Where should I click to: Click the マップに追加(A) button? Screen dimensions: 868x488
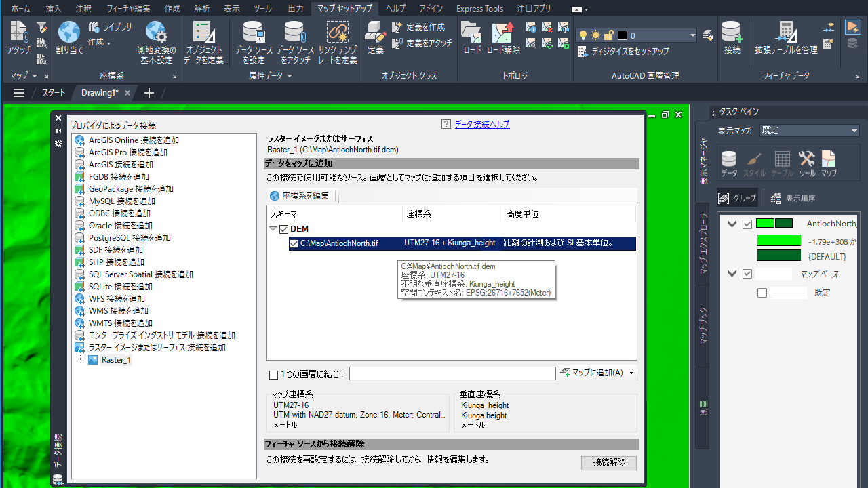(592, 373)
